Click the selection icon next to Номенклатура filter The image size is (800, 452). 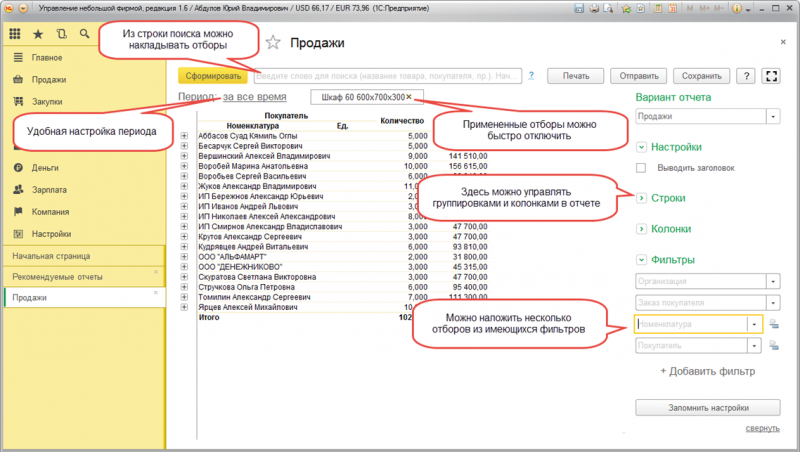(774, 324)
